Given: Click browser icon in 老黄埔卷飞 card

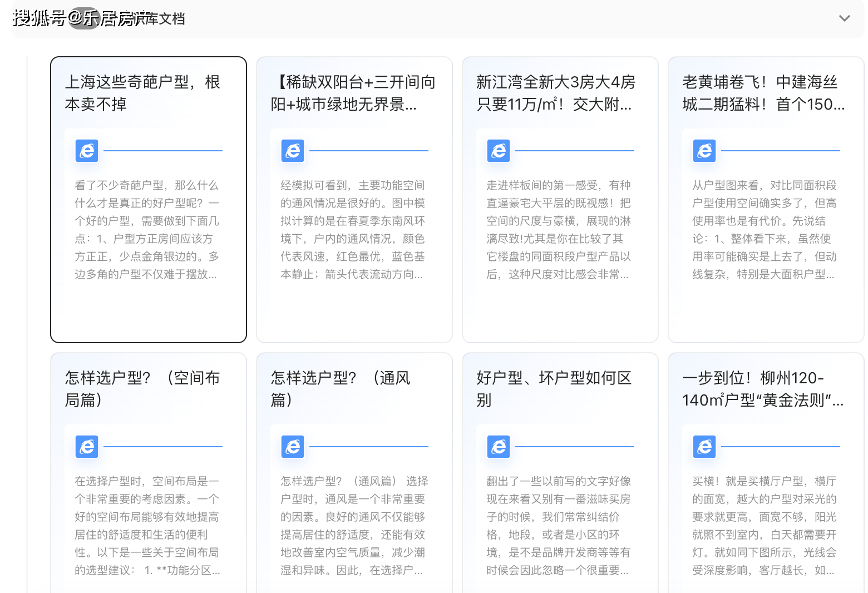Looking at the screenshot, I should (x=704, y=151).
